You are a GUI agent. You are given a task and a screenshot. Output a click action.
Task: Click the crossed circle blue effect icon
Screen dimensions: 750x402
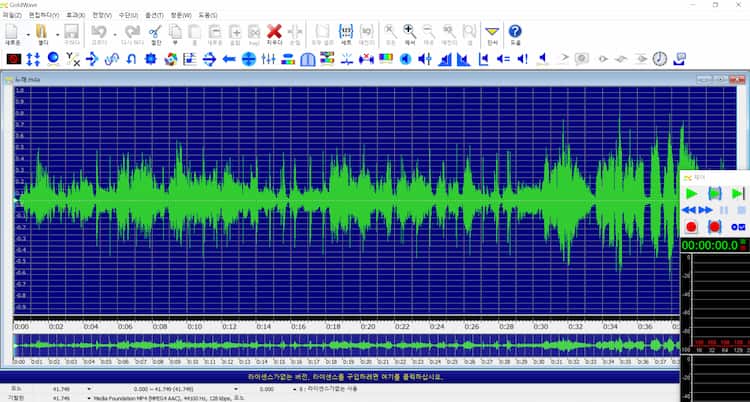(249, 59)
